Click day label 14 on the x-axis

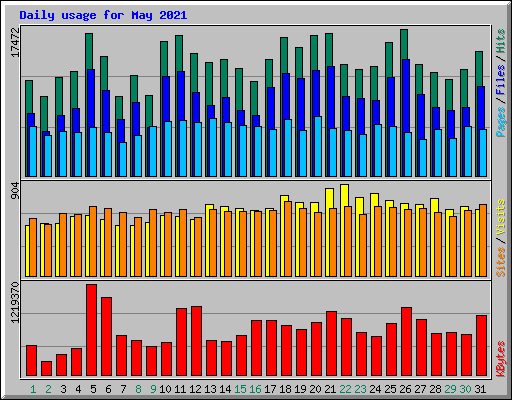[225, 389]
